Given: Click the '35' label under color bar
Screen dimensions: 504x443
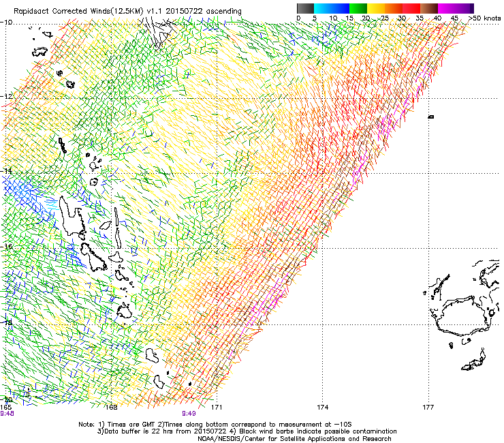Looking at the screenshot, I should point(420,18).
